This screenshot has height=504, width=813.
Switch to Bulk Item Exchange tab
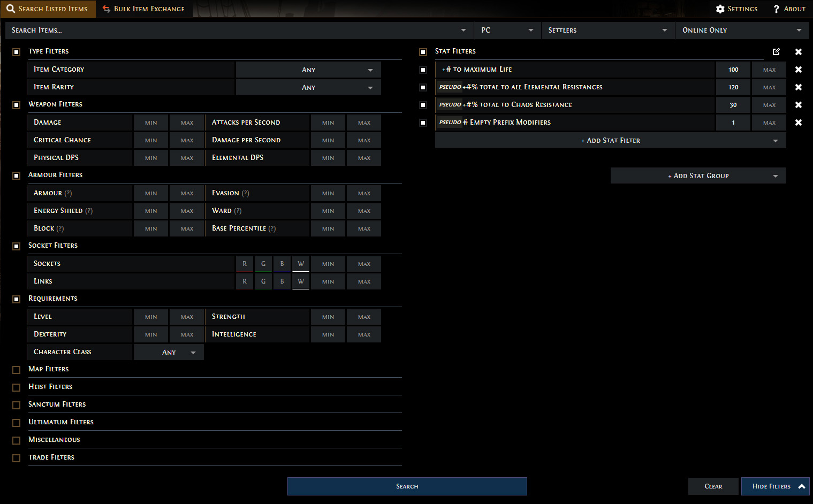[x=143, y=9]
